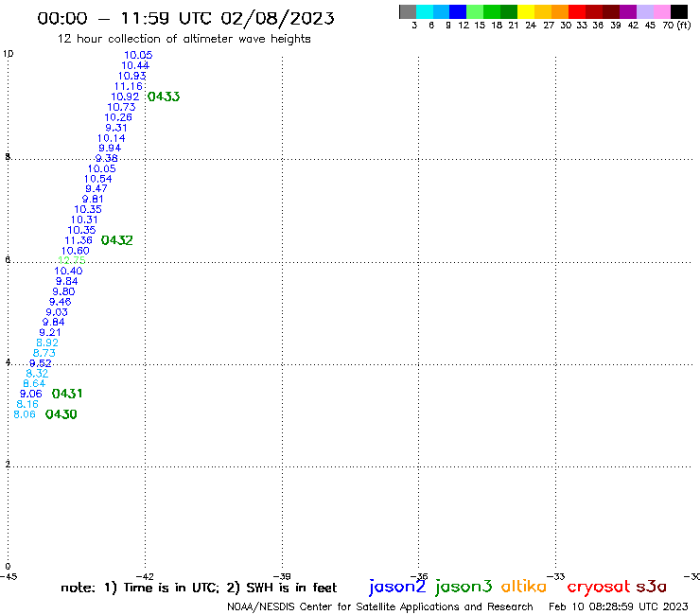Viewport: 700px width, 615px height.
Task: Click the wave height value 10.93
Action: pos(131,76)
